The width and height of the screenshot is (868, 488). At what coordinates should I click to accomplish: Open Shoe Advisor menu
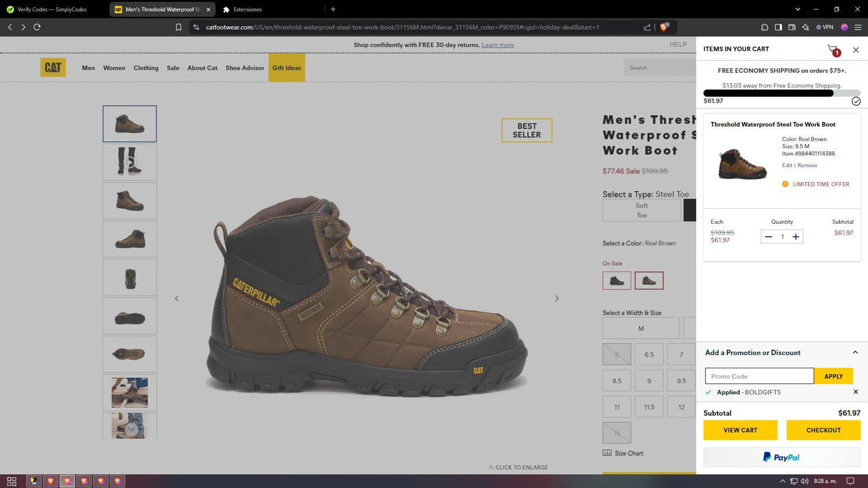[245, 68]
